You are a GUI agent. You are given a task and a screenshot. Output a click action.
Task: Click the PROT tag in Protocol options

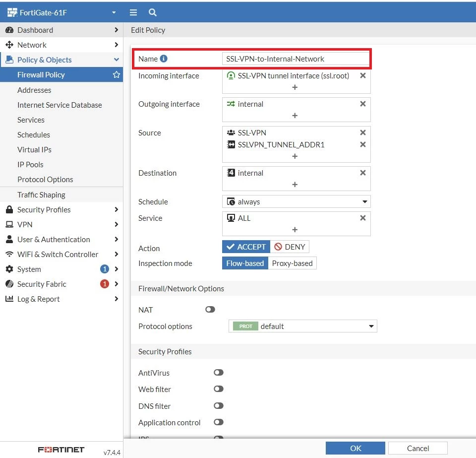245,326
